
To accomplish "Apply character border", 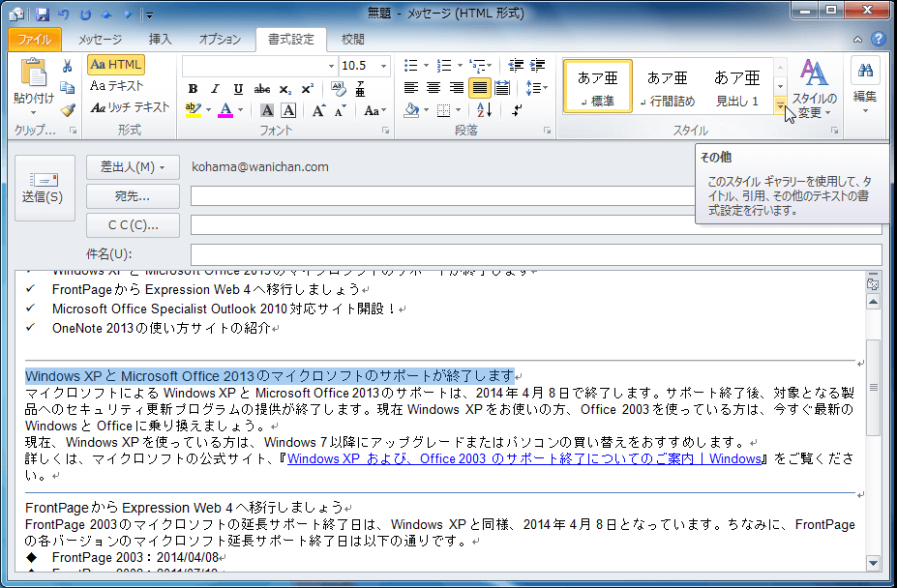I will [x=289, y=110].
